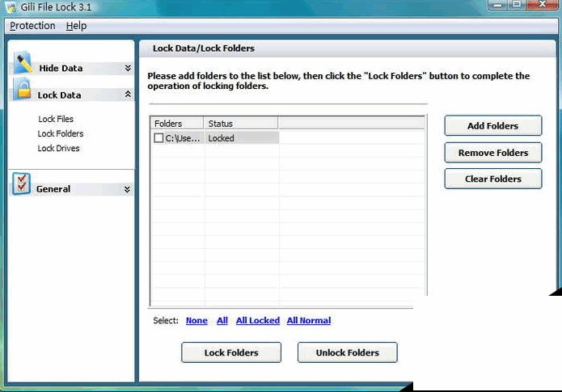Expand the Hide Data section chevron

tap(128, 68)
